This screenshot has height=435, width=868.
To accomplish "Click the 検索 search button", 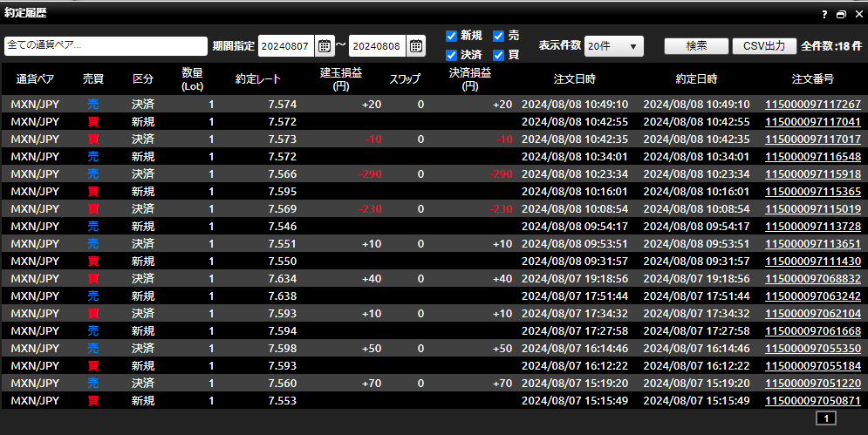I will [x=696, y=46].
